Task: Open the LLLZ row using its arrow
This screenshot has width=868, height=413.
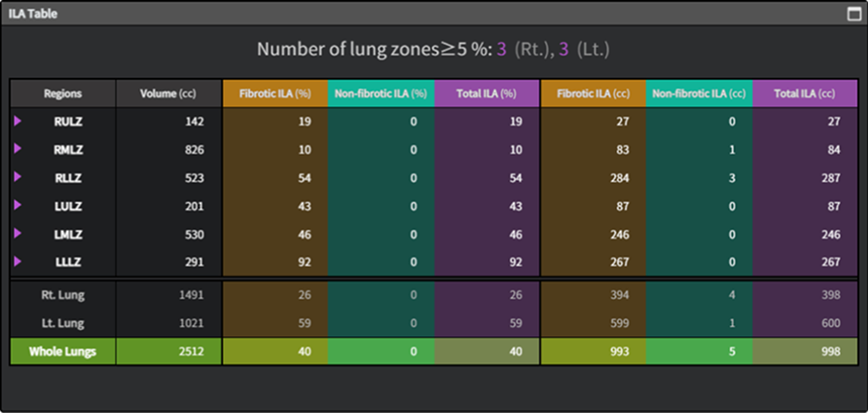Action: (18, 262)
